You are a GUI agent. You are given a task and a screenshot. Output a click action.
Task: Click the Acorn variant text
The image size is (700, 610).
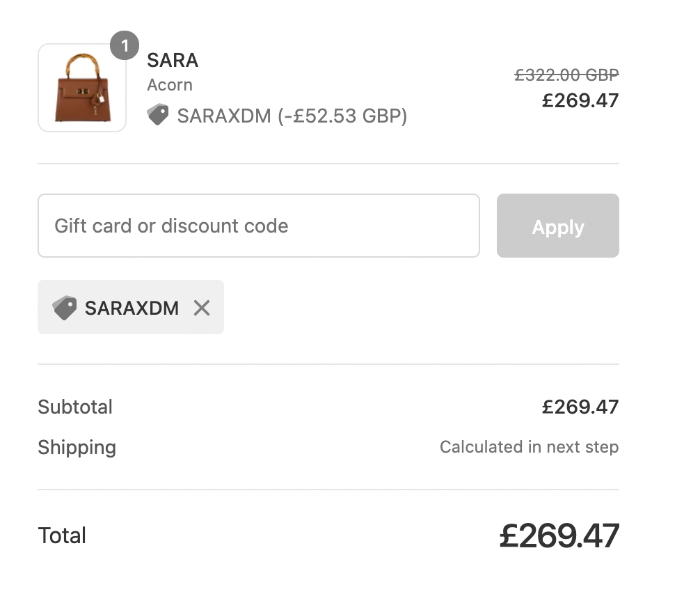click(170, 85)
